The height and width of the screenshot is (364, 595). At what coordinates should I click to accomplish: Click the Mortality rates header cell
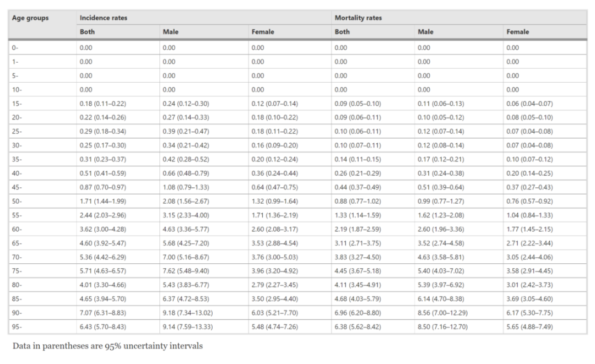click(x=359, y=18)
